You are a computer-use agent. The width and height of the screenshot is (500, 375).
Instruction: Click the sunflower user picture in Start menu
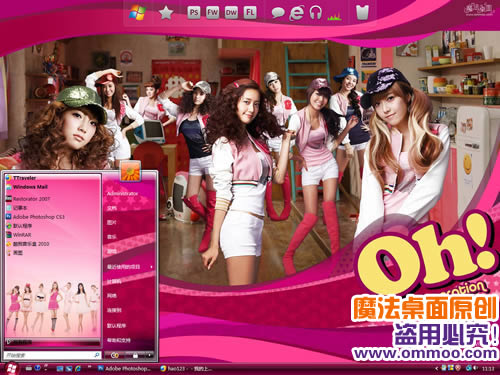click(x=130, y=171)
